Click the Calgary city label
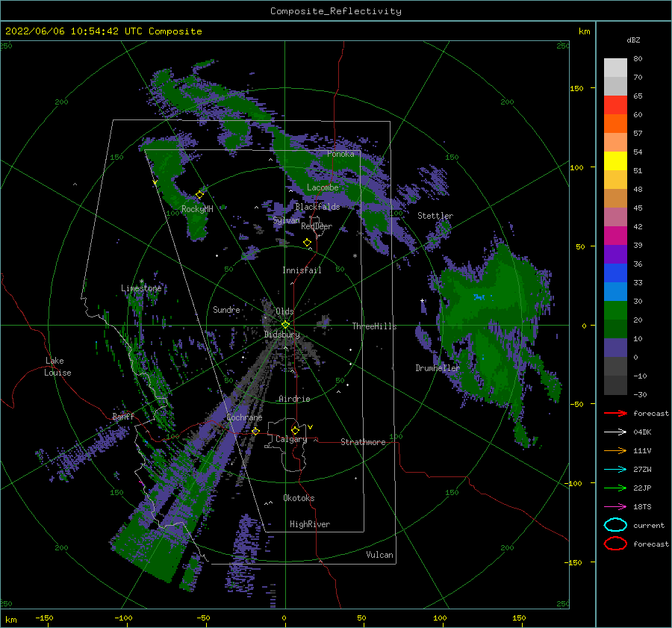Viewport: 672px width, 628px height. pos(291,439)
